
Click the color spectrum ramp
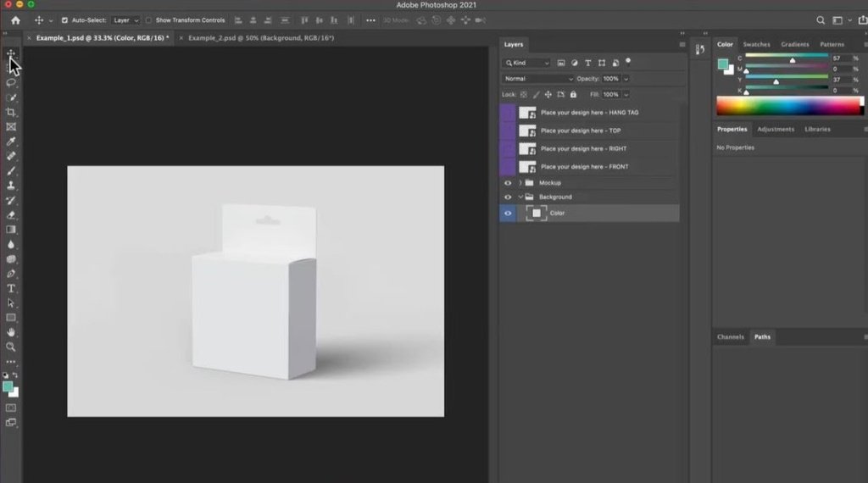[788, 106]
